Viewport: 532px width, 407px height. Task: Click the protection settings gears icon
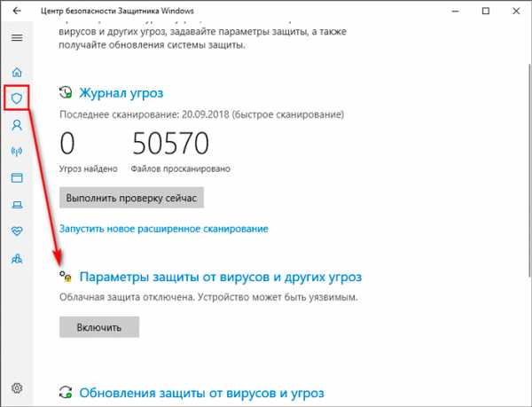[66, 277]
